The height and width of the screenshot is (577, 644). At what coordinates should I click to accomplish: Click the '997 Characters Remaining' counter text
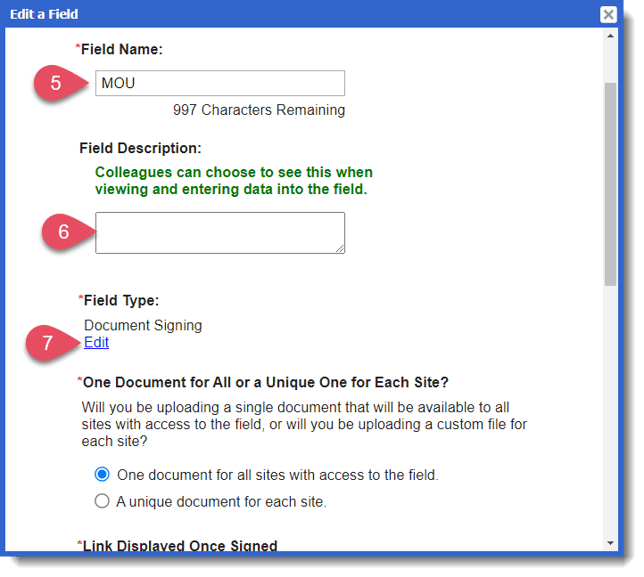pos(258,110)
